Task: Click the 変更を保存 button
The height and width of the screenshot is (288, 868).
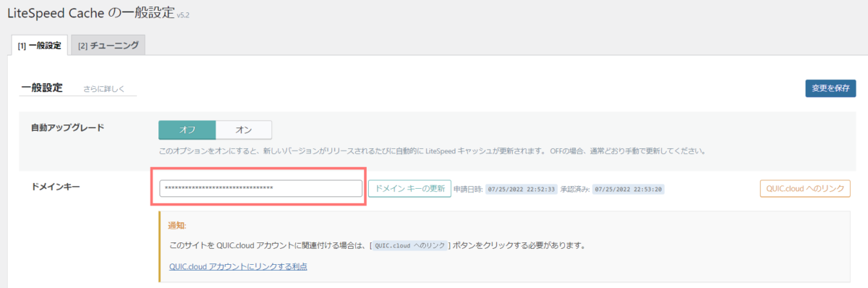Action: click(x=830, y=88)
